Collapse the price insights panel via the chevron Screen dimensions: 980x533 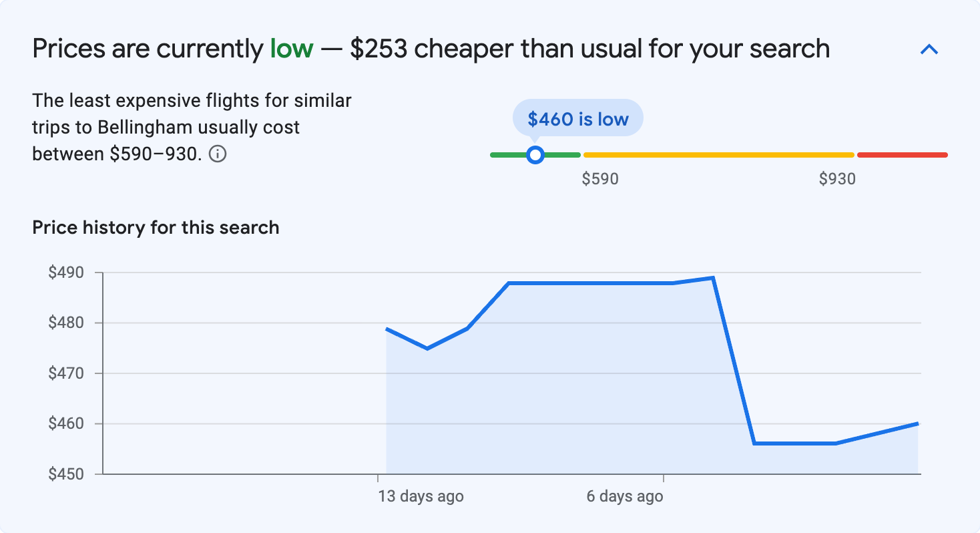point(929,49)
